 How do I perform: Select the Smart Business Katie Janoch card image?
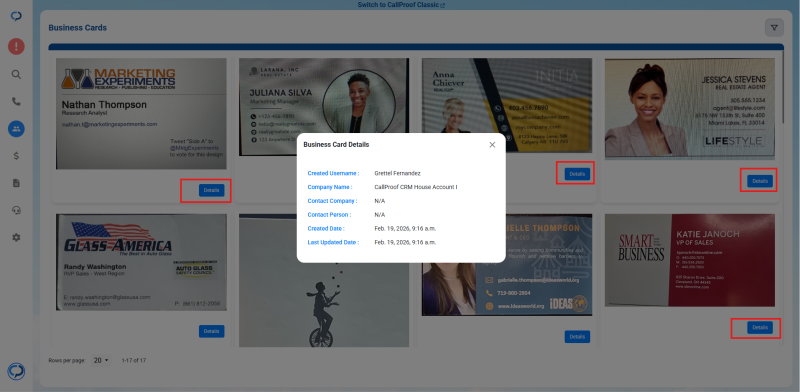[690, 260]
